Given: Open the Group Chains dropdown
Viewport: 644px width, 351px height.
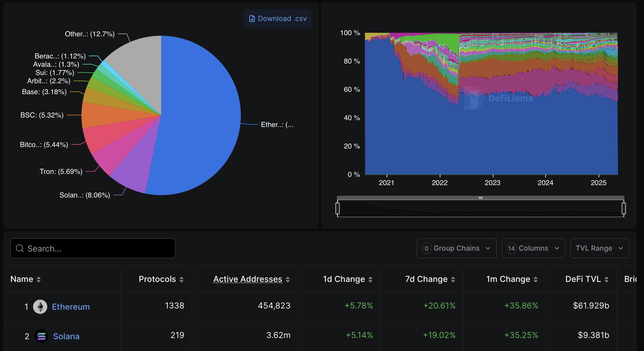Looking at the screenshot, I should tap(457, 248).
